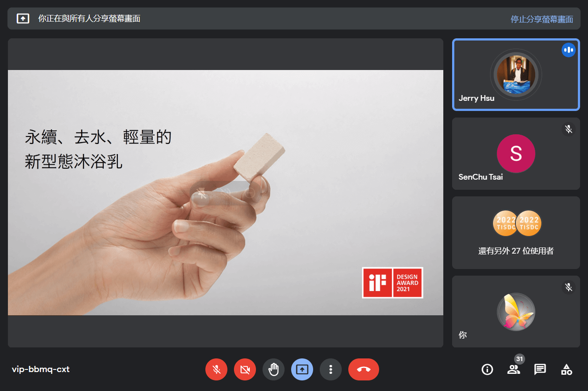Viewport: 588px width, 391px height.
Task: Select Jerry Hsu's video tile
Action: [515, 75]
